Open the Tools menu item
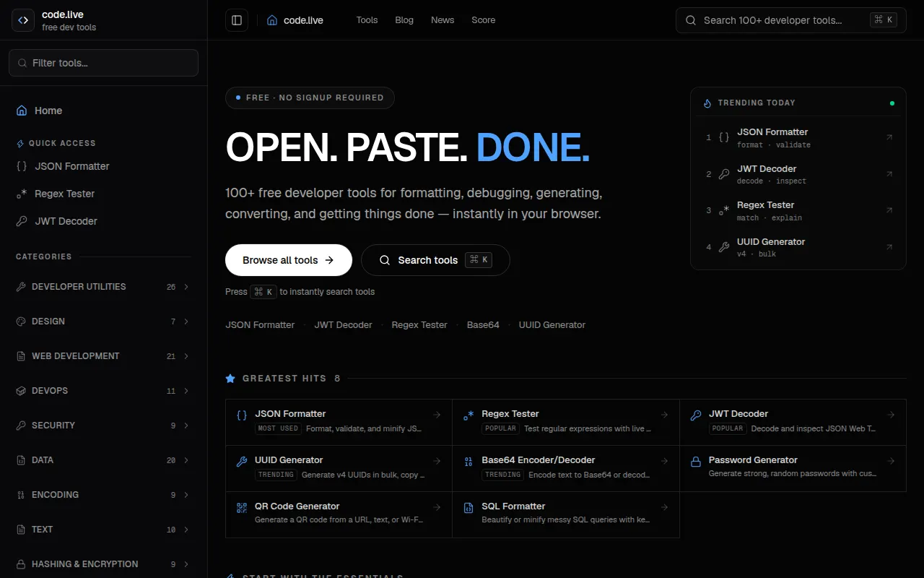924x578 pixels. [367, 20]
